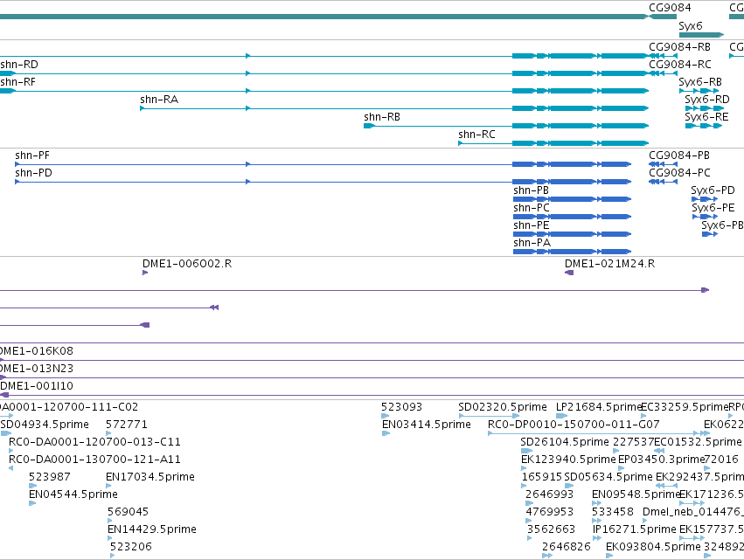The image size is (744, 560).
Task: Click the Syx6-PB protein label
Action: click(x=722, y=225)
